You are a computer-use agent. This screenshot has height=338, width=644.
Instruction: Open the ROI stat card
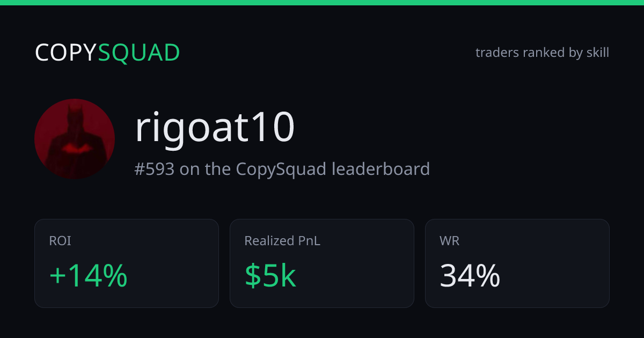(127, 263)
